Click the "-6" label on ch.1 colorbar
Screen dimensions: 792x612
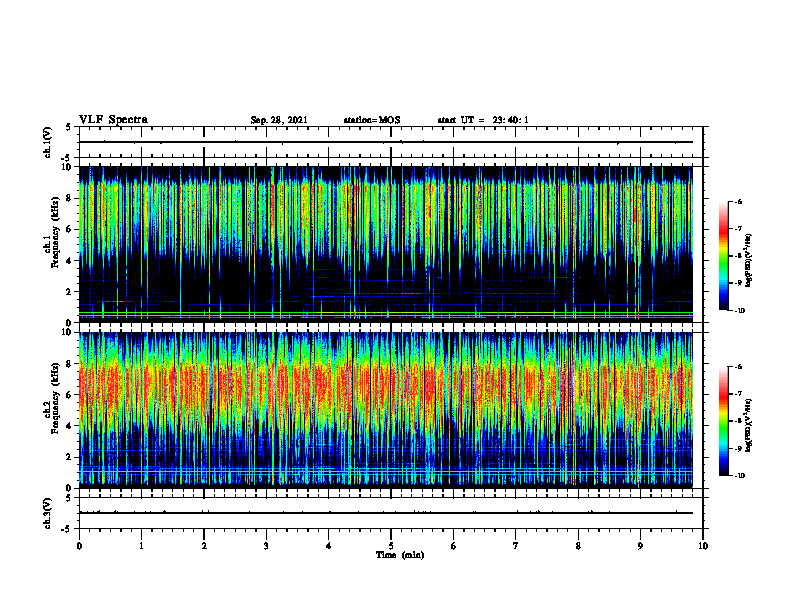pos(738,201)
